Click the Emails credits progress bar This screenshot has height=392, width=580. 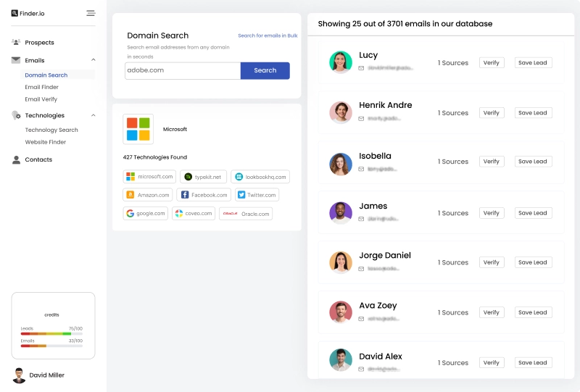51,346
